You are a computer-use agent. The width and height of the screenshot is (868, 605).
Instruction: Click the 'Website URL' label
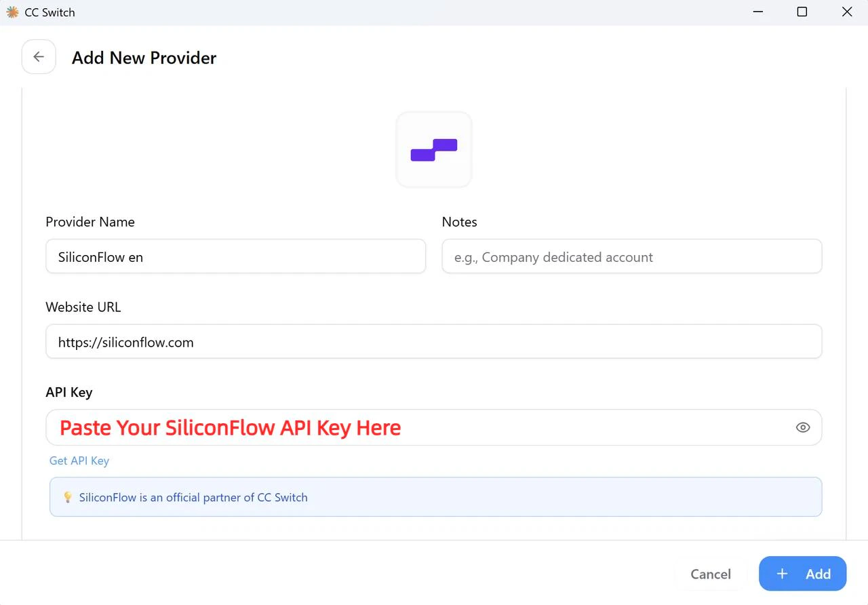tap(83, 307)
